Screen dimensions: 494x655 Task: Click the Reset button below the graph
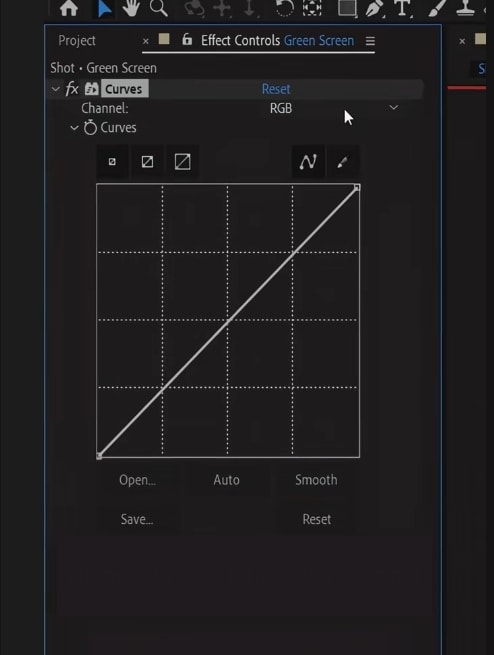[x=317, y=519]
